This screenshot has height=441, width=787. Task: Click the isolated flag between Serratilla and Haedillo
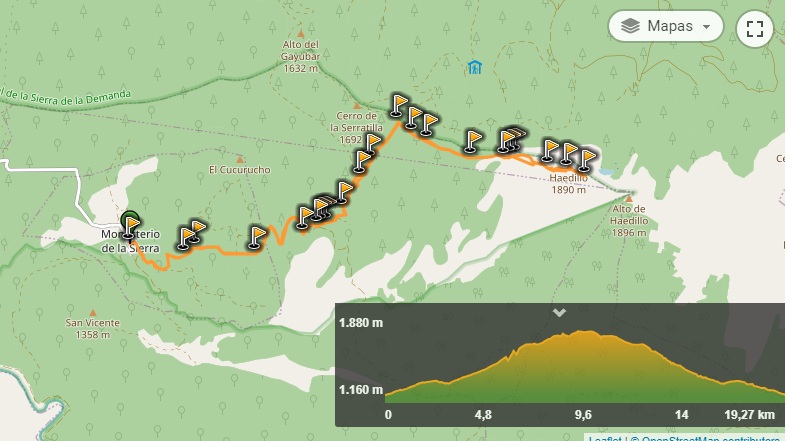[x=472, y=141]
